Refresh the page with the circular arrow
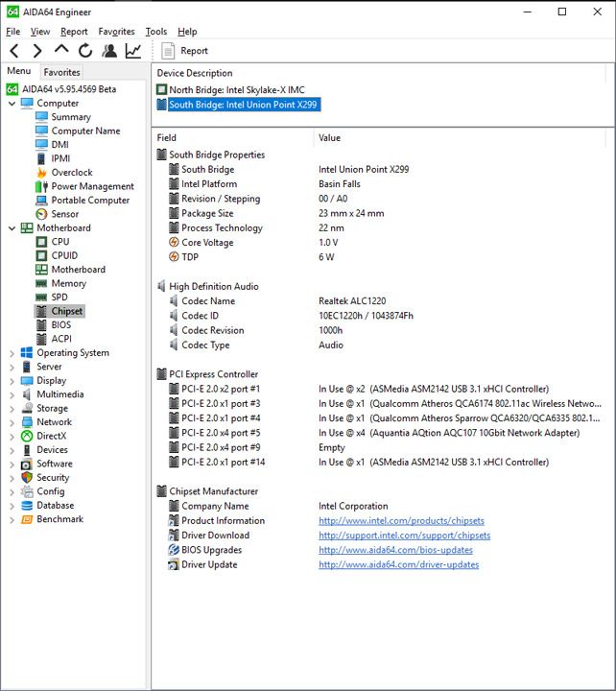The image size is (616, 691). pos(85,51)
